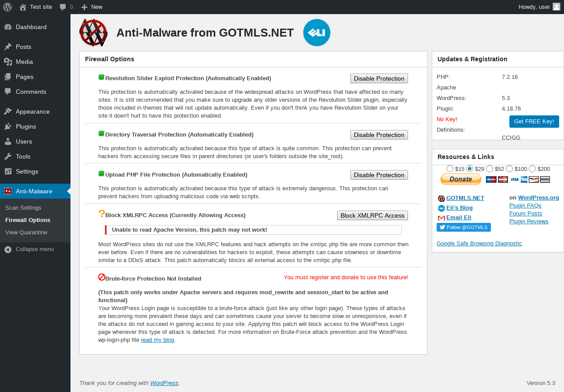Click the Email Eli link

459,217
